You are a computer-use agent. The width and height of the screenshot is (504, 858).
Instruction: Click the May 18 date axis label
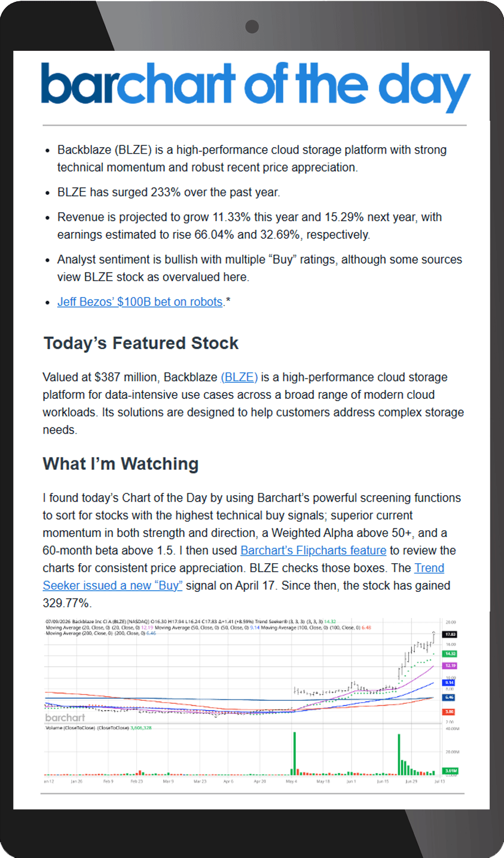click(323, 781)
